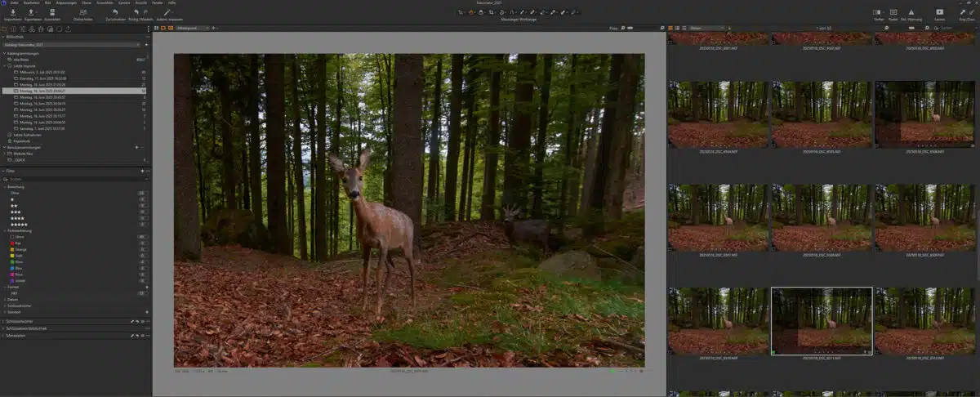Click the Suchen field in Filter panel
980x397 pixels.
click(73, 179)
